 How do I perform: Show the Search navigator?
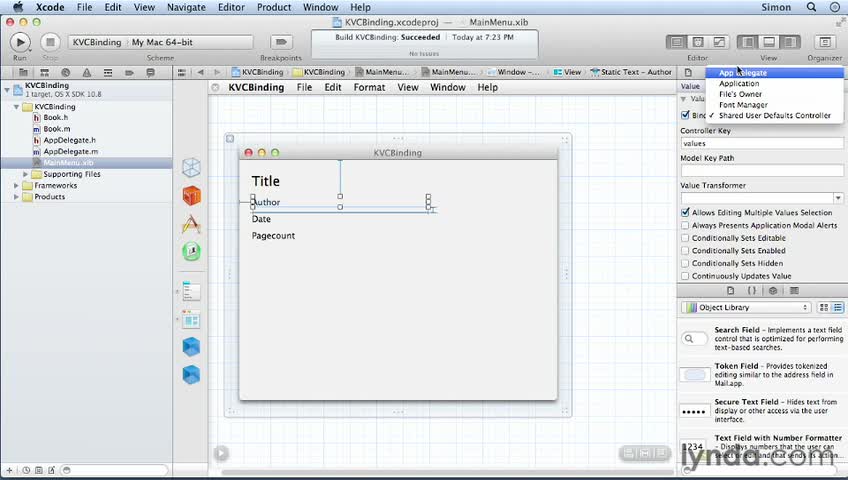pyautogui.click(x=65, y=72)
